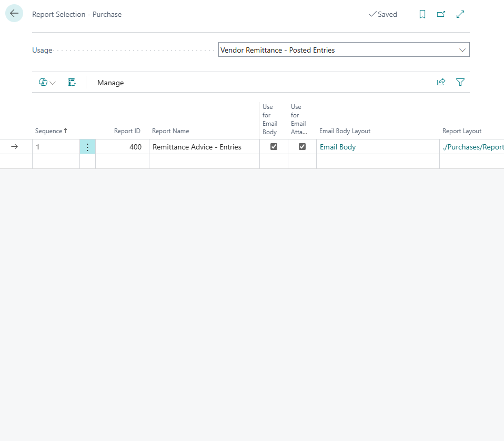Screen dimensions: 504x441
Task: Select the Sequence value 1 cell
Action: pyautogui.click(x=56, y=147)
